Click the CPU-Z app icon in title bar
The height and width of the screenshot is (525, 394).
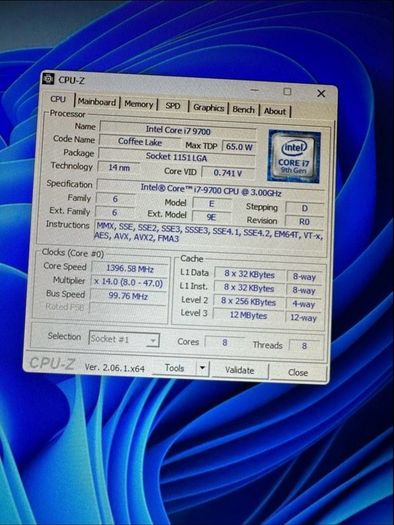tap(49, 78)
